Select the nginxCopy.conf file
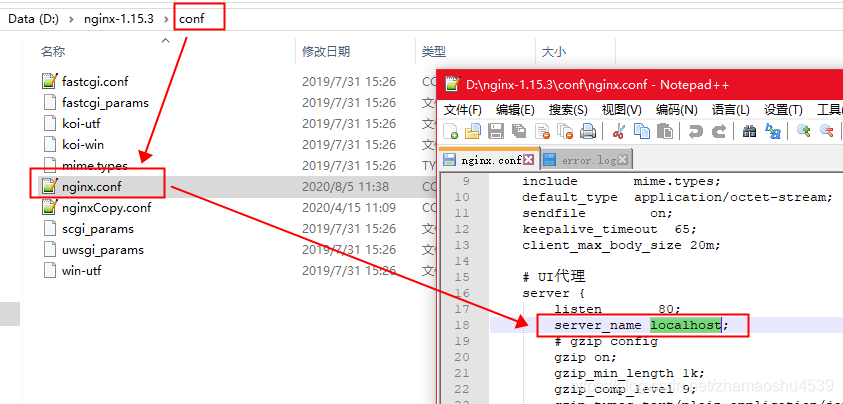The height and width of the screenshot is (404, 843). point(106,208)
